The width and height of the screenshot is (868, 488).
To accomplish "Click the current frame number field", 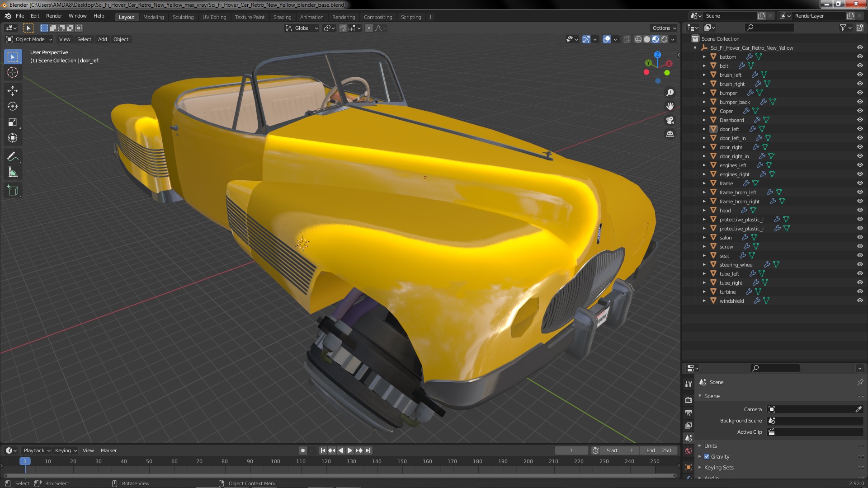I will pyautogui.click(x=571, y=450).
